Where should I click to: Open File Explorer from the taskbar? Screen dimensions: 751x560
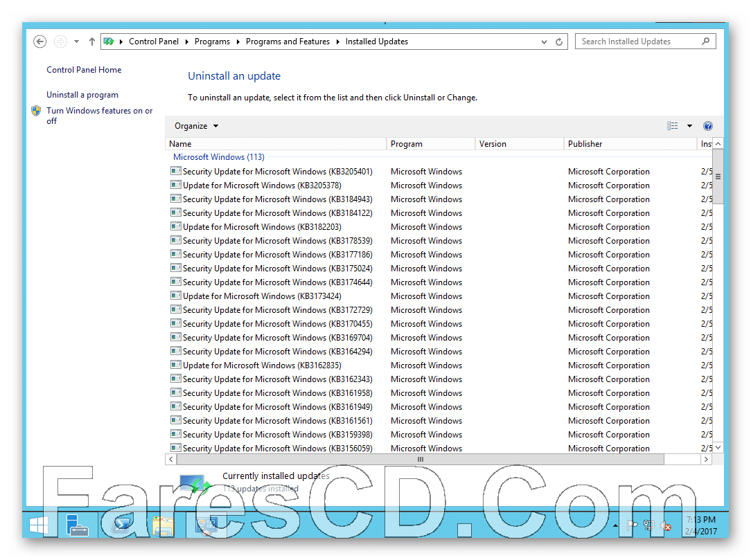pyautogui.click(x=163, y=526)
